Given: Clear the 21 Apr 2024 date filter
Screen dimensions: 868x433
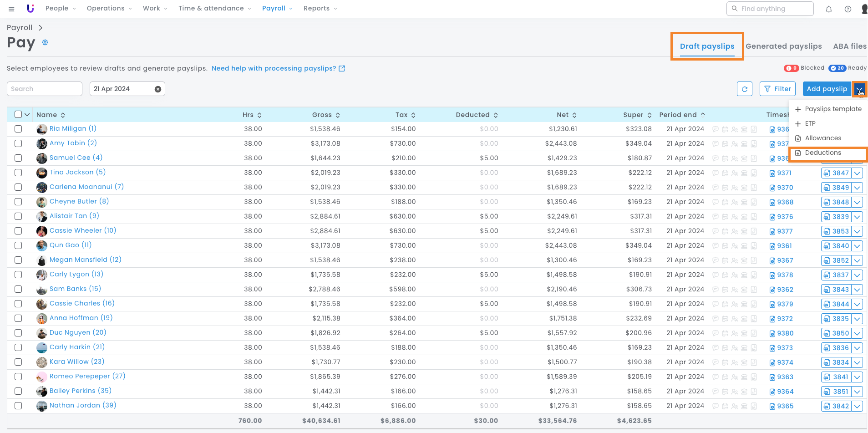Looking at the screenshot, I should click(157, 89).
